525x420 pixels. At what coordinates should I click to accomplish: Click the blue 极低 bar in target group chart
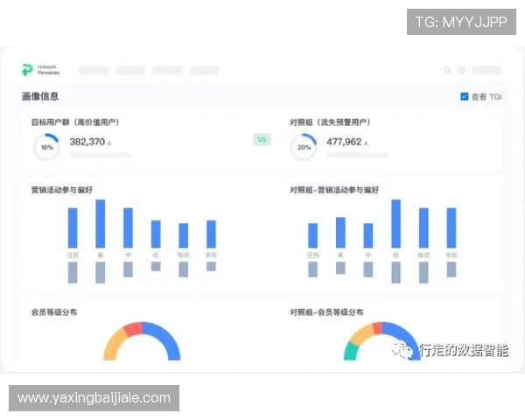click(x=184, y=235)
